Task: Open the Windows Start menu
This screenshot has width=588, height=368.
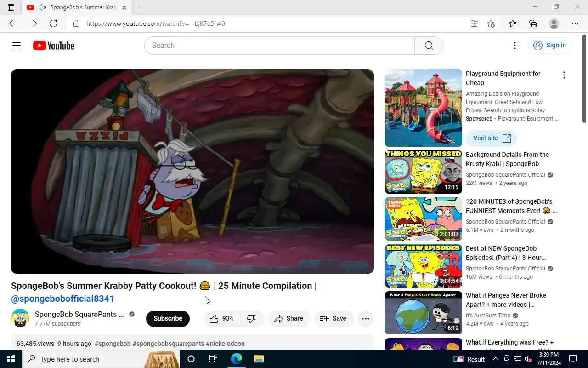Action: [x=11, y=359]
